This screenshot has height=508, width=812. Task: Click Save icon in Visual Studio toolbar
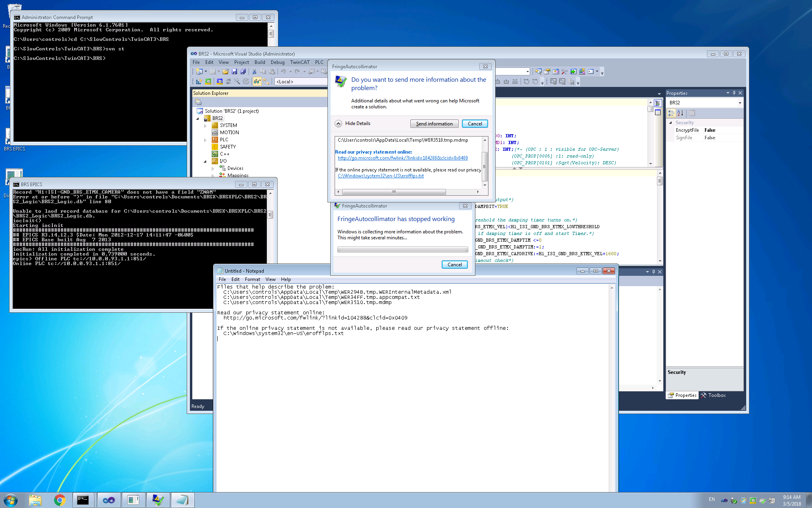coord(234,71)
